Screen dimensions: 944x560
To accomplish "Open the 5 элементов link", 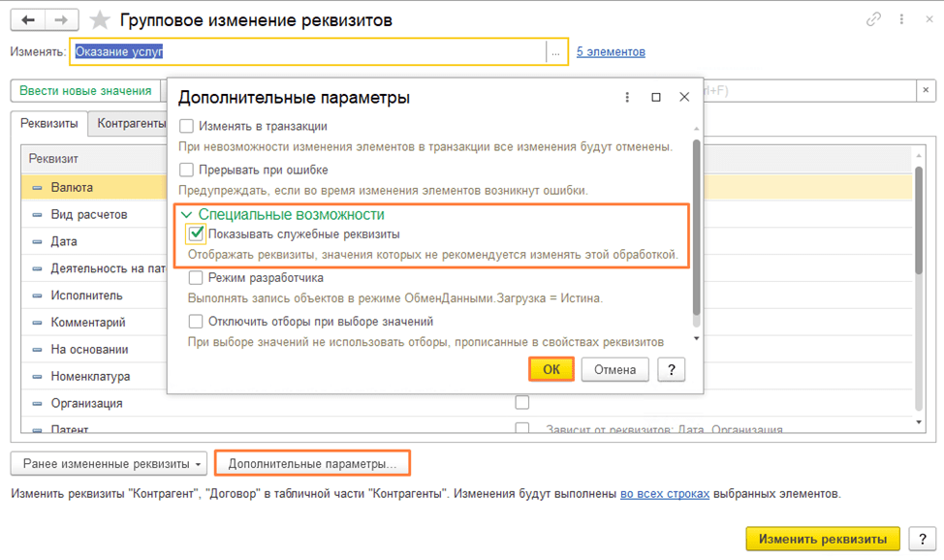I will click(611, 52).
